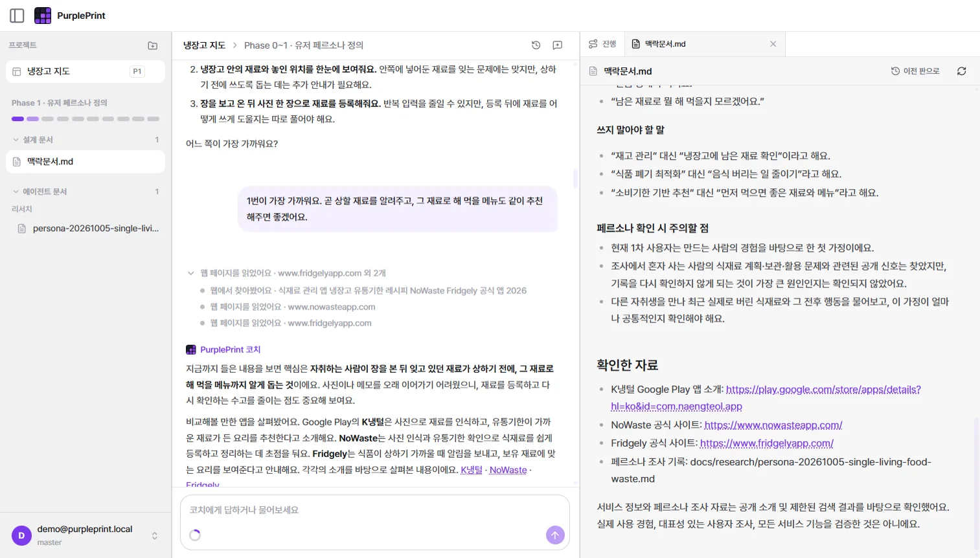Click document icon beside 맥락문서.md header
Viewport: 980px width, 558px height.
[x=593, y=71]
